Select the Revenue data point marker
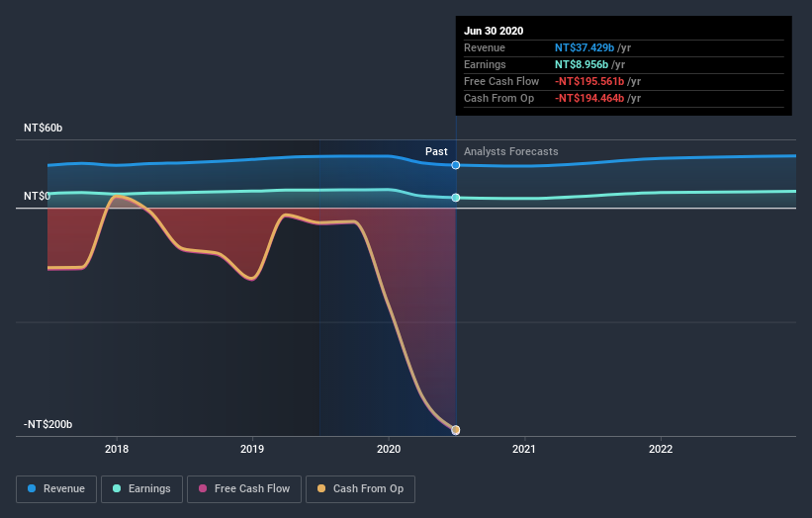 pos(456,165)
